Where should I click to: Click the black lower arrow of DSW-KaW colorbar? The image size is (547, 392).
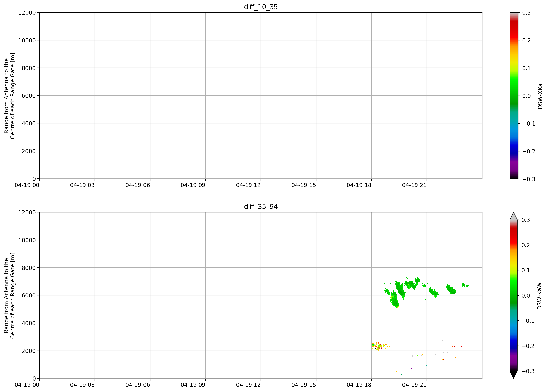point(514,374)
